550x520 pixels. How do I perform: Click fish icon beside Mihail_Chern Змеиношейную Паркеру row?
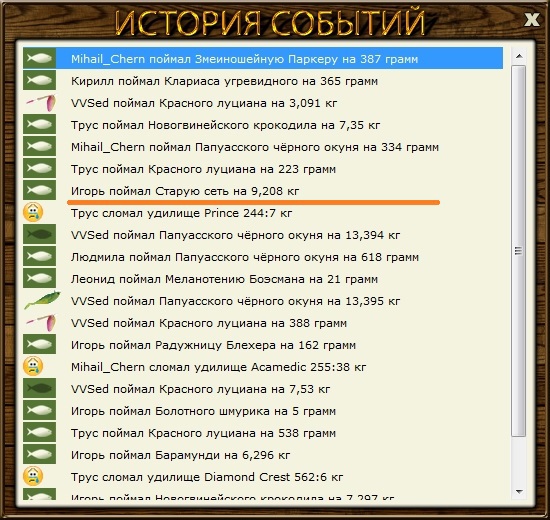[39, 58]
